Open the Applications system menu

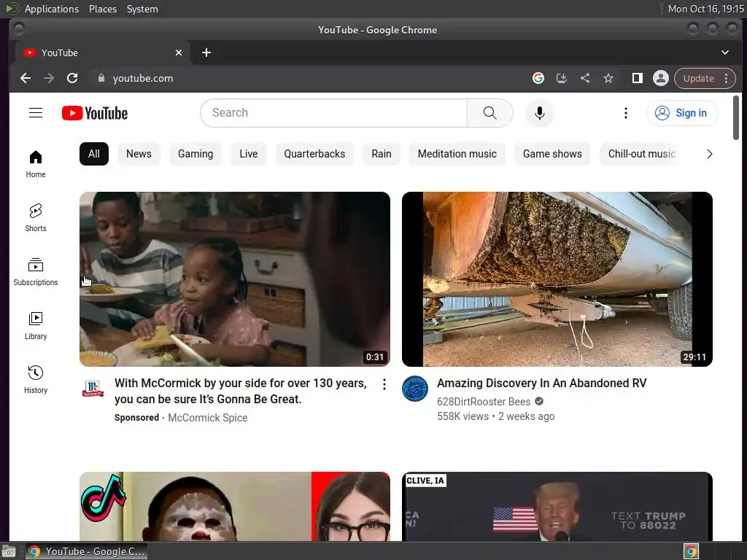52,9
